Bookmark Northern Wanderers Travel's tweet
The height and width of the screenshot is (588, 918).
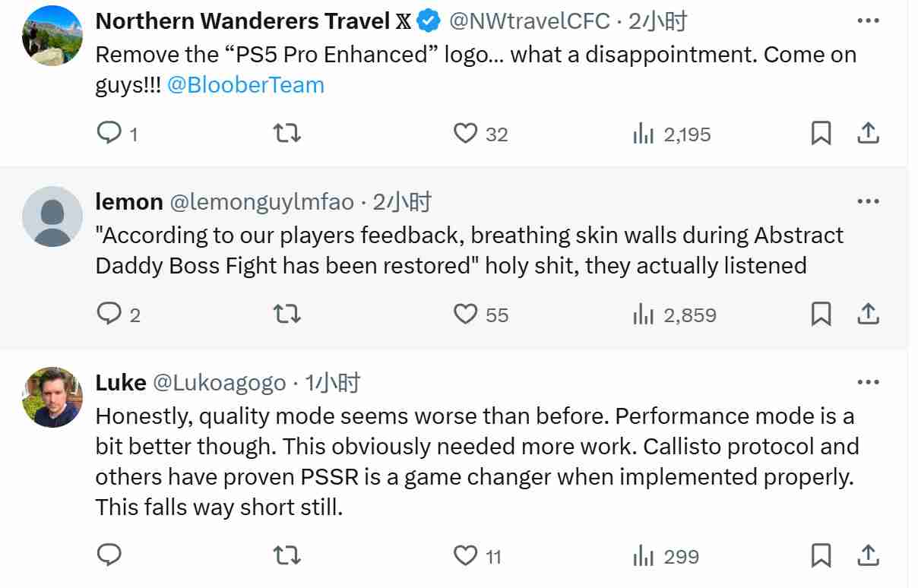821,134
